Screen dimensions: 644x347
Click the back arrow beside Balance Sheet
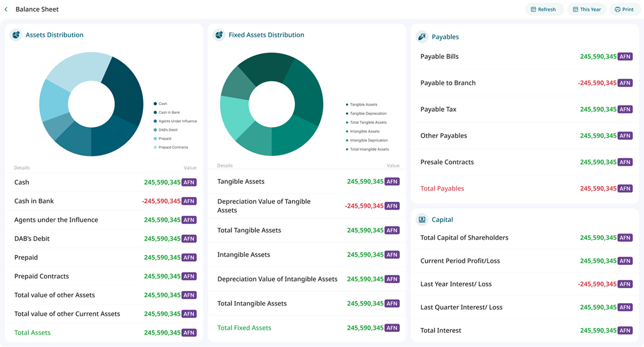pyautogui.click(x=6, y=9)
